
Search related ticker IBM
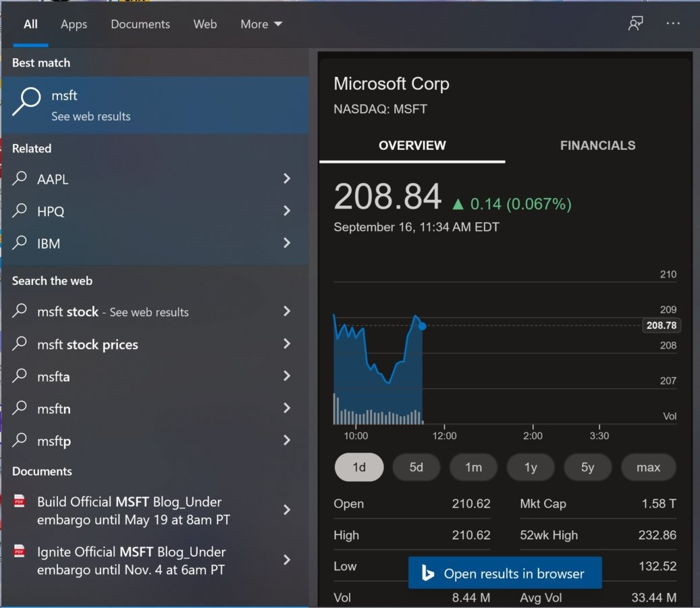pos(155,243)
